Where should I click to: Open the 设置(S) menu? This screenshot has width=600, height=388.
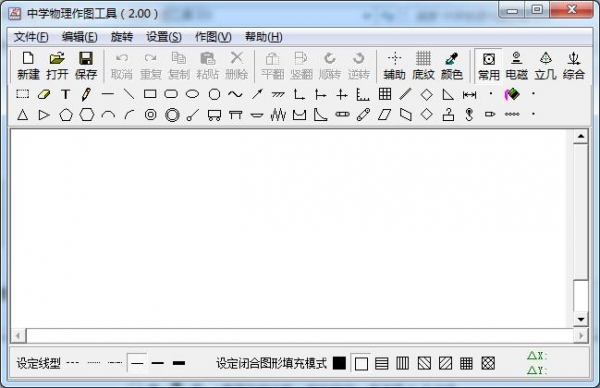pos(164,37)
